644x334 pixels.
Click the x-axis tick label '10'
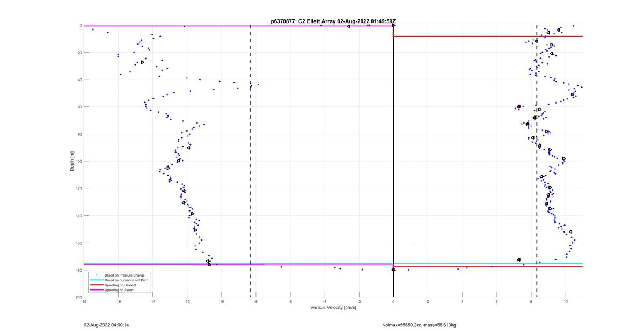(x=566, y=301)
